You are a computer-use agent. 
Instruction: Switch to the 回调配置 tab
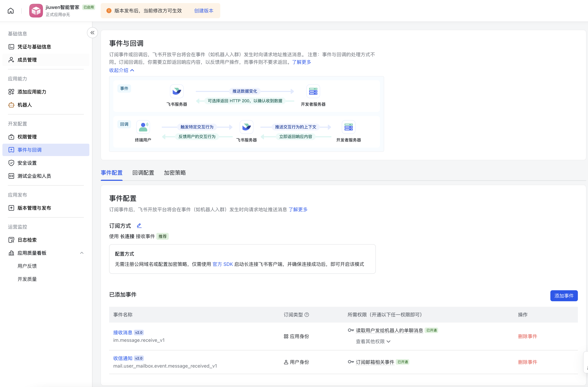coord(143,173)
